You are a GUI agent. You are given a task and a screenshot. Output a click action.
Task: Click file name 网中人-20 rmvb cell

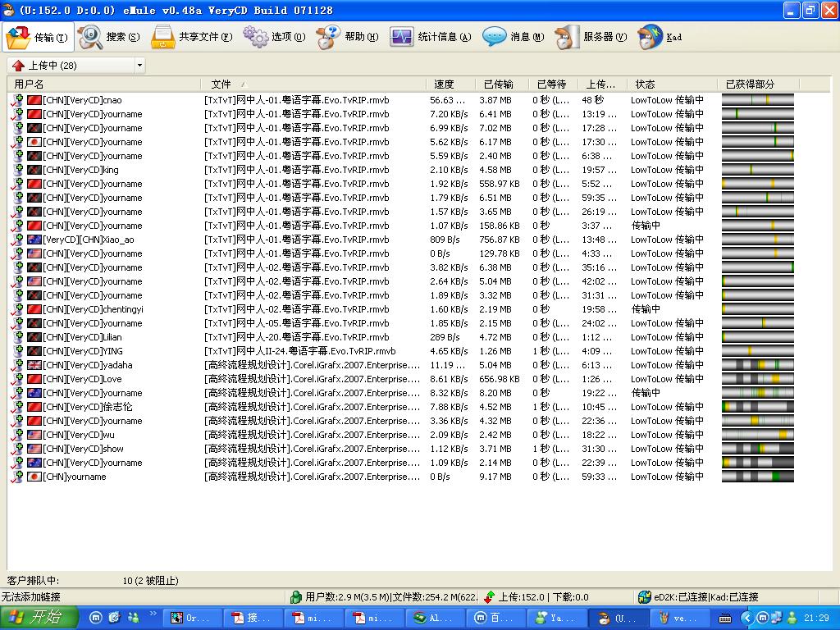pyautogui.click(x=297, y=337)
